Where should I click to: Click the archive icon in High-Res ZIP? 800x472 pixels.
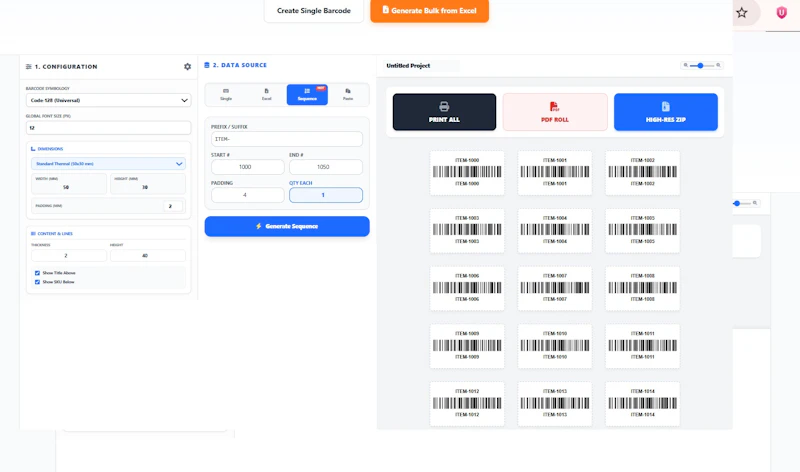tap(665, 106)
